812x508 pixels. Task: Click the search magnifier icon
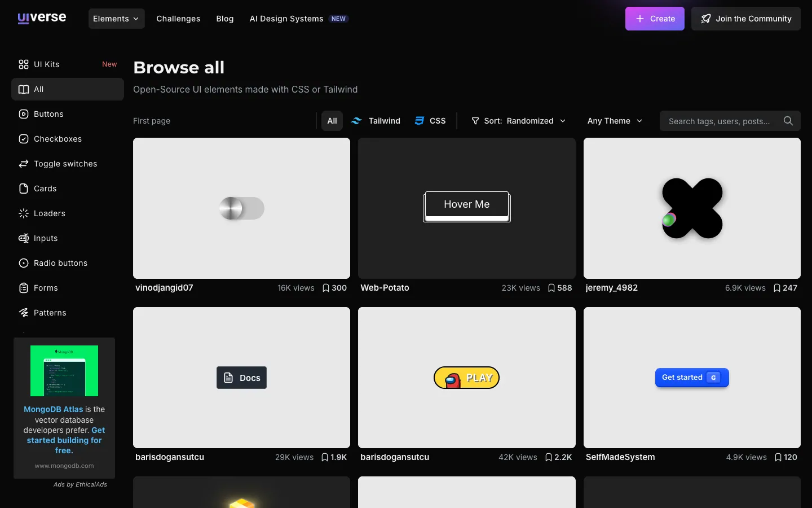788,121
